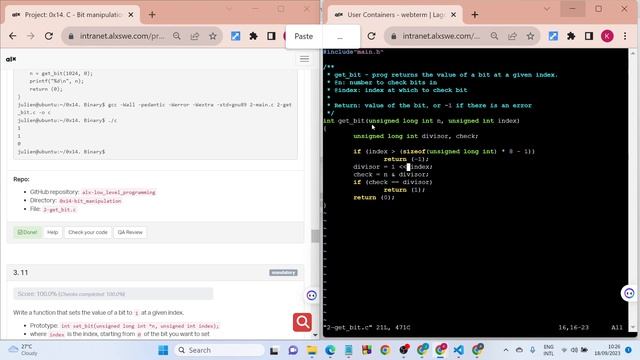
Task: Click alx-low_level_programming repository name
Action: [119, 192]
